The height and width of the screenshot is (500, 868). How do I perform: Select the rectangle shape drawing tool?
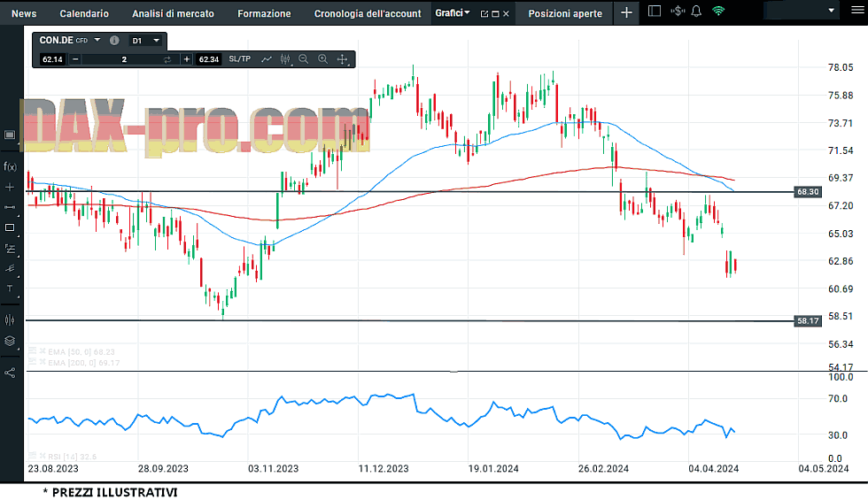(x=10, y=227)
